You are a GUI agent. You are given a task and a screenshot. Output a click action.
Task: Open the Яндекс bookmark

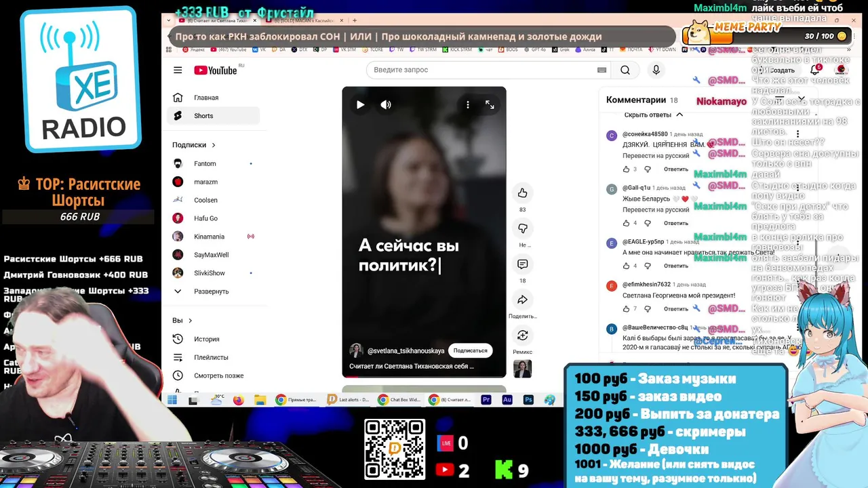[194, 49]
